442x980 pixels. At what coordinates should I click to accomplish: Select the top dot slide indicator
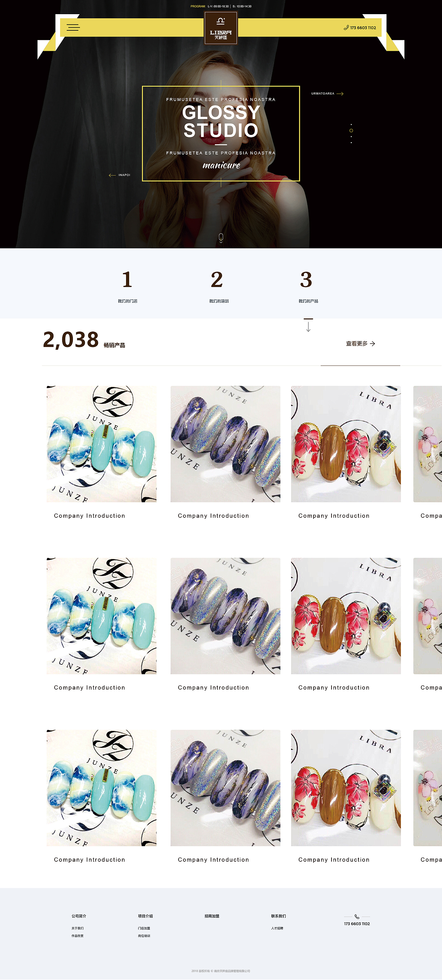click(x=351, y=125)
